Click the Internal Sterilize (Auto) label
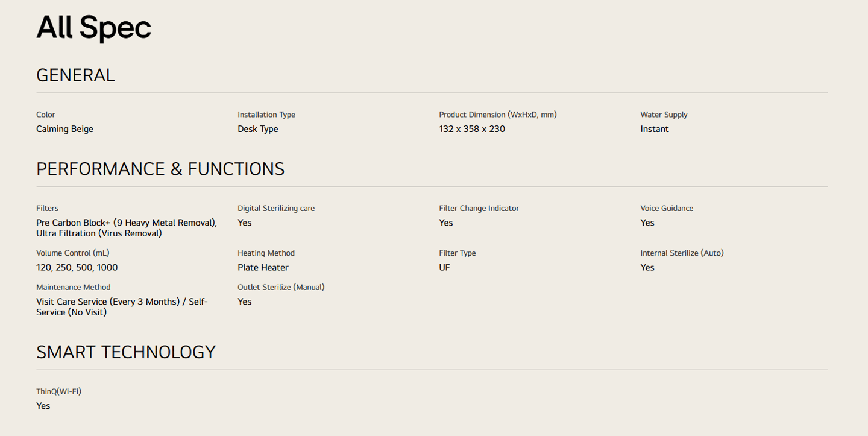 681,253
